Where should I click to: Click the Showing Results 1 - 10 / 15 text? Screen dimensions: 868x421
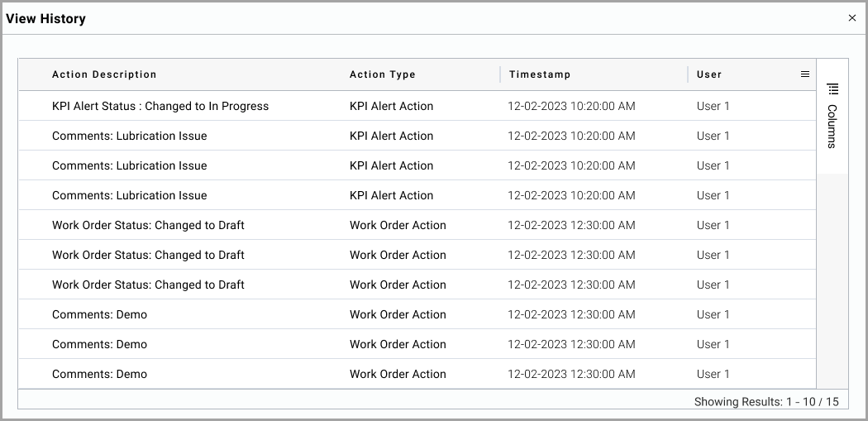coord(766,402)
